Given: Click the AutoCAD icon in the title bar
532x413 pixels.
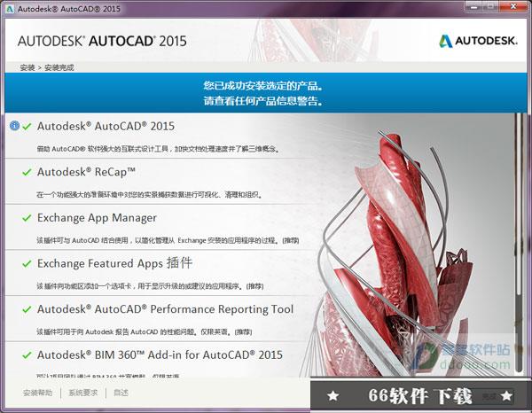Looking at the screenshot, I should pyautogui.click(x=10, y=9).
